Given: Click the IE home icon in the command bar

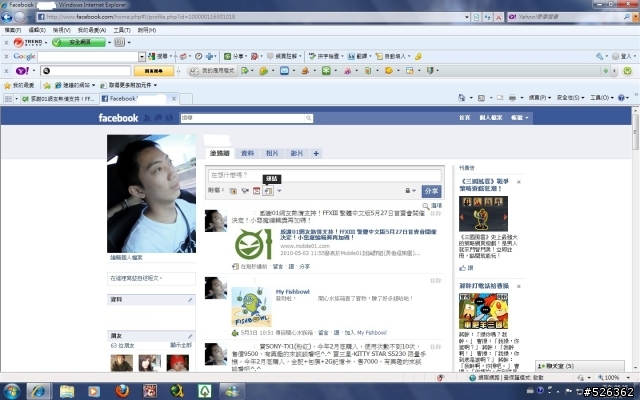Looking at the screenshot, I should (x=462, y=98).
